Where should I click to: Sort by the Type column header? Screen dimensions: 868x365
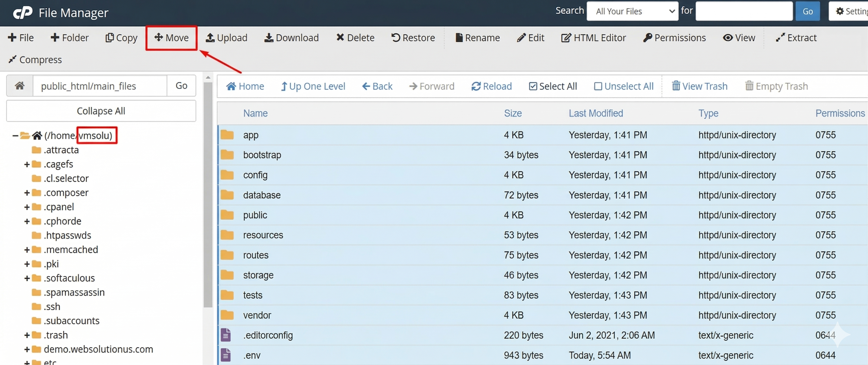point(708,113)
